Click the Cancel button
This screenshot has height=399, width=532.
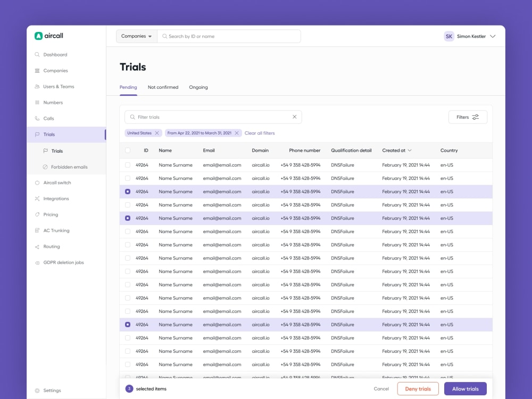click(381, 389)
